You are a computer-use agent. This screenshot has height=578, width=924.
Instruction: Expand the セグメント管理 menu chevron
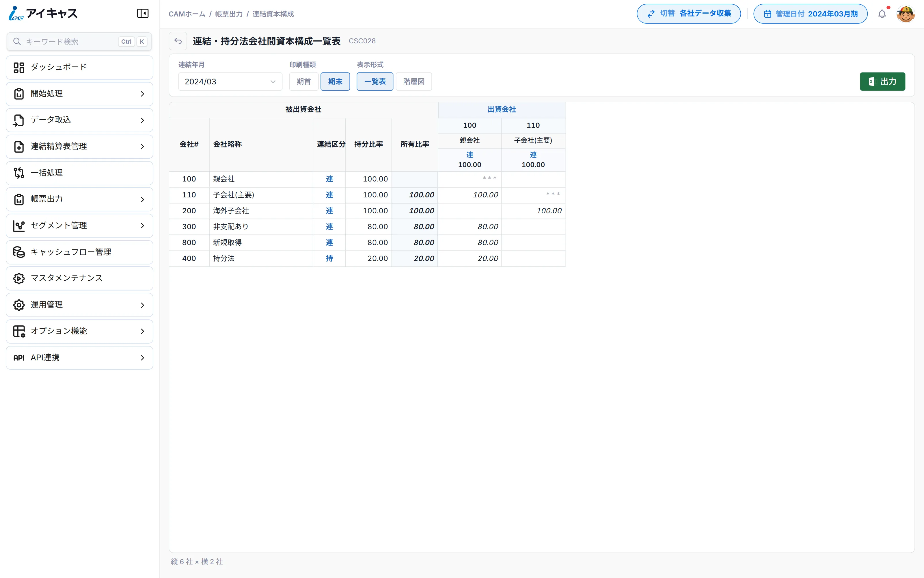tap(142, 226)
